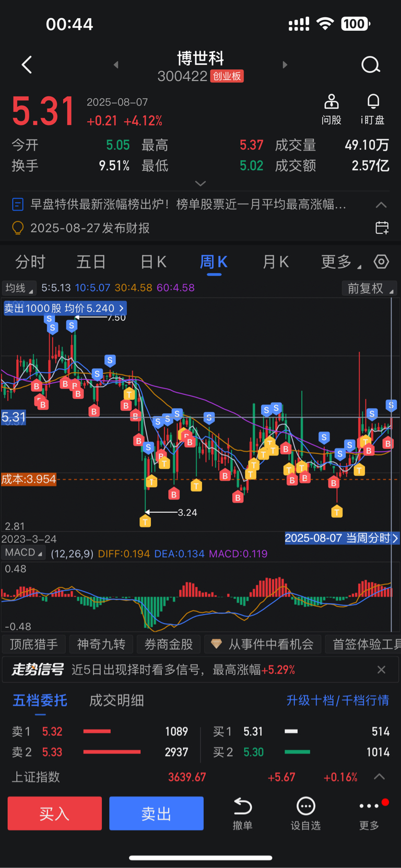This screenshot has height=868, width=401.
Task: Switch to the 五日 tab
Action: coord(91,262)
